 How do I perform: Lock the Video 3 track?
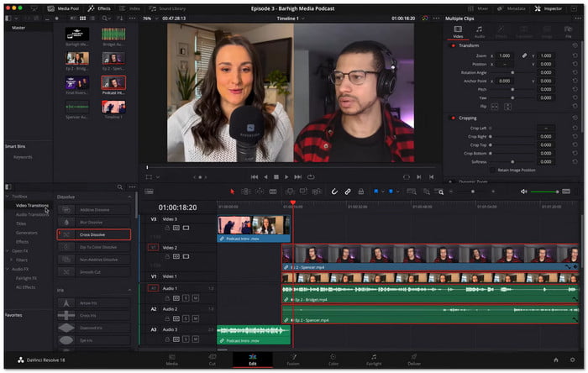tap(167, 228)
